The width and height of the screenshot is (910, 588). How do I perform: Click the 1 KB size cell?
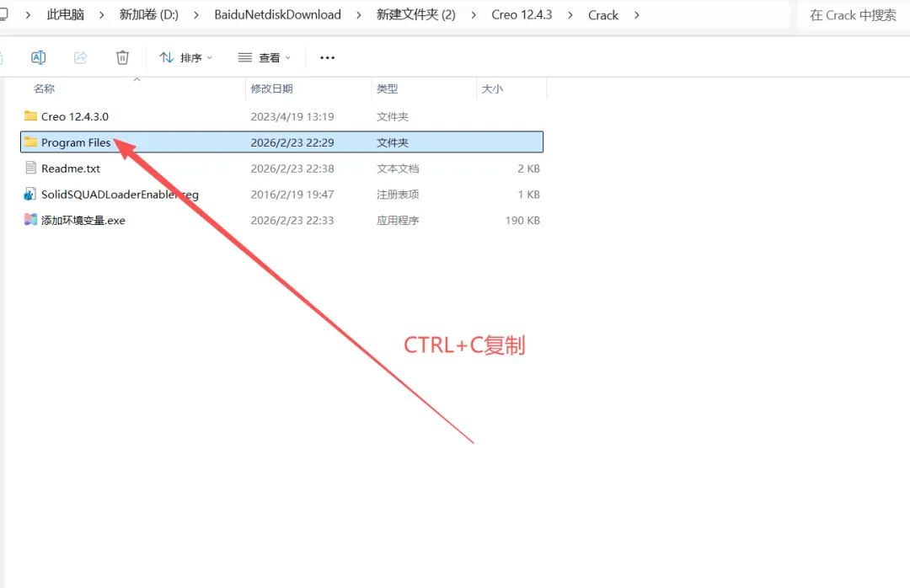point(528,195)
